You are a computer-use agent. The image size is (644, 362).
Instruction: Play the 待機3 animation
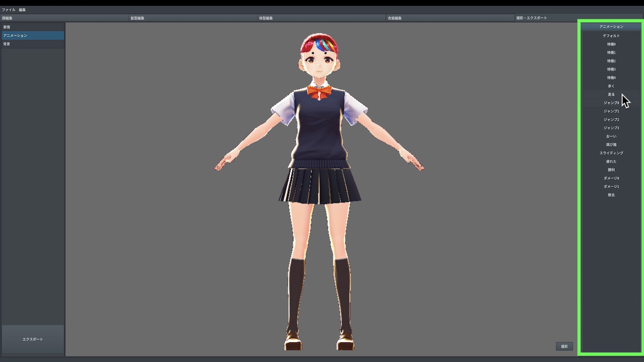coord(611,69)
